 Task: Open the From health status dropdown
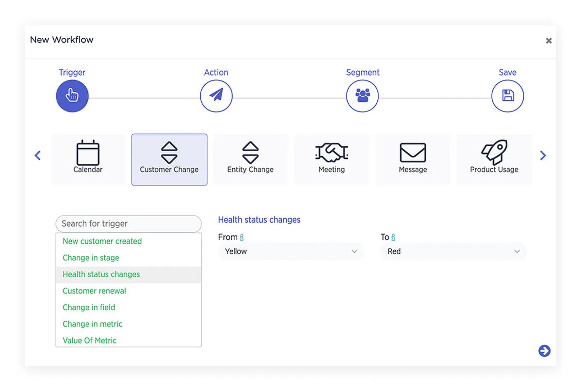[291, 251]
